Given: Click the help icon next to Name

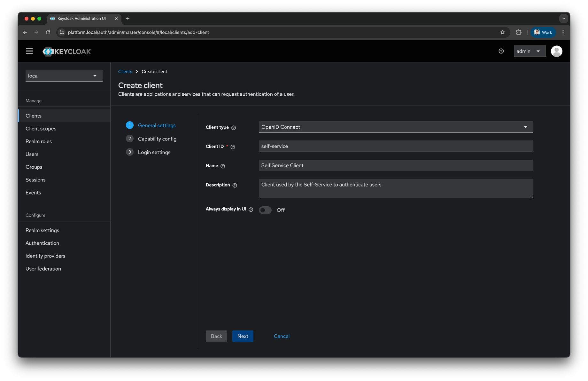Looking at the screenshot, I should [223, 166].
